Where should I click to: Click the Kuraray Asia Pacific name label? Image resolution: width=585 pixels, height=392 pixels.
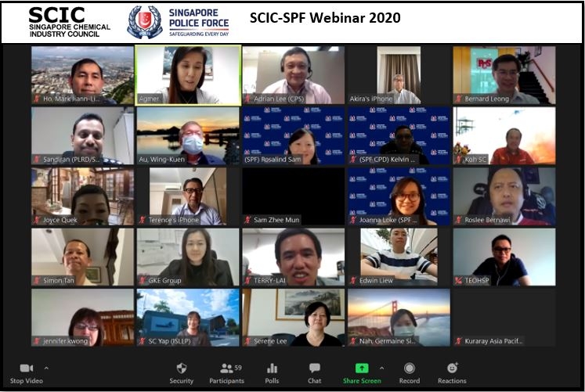493,340
